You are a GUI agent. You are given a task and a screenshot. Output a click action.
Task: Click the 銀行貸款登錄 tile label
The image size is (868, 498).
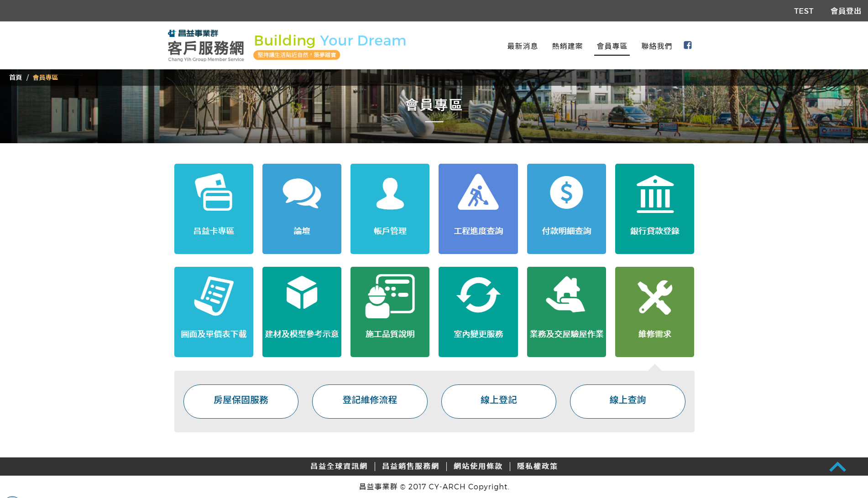point(654,231)
